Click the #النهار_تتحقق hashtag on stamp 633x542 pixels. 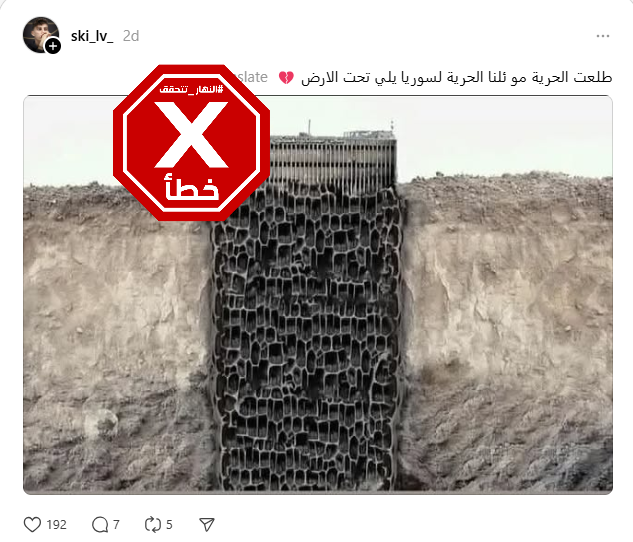(x=191, y=89)
